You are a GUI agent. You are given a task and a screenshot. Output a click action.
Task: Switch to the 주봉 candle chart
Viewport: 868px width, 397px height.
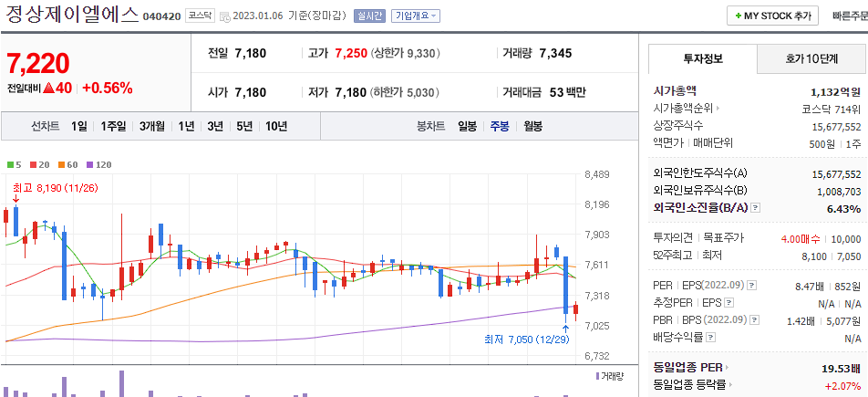pyautogui.click(x=500, y=127)
